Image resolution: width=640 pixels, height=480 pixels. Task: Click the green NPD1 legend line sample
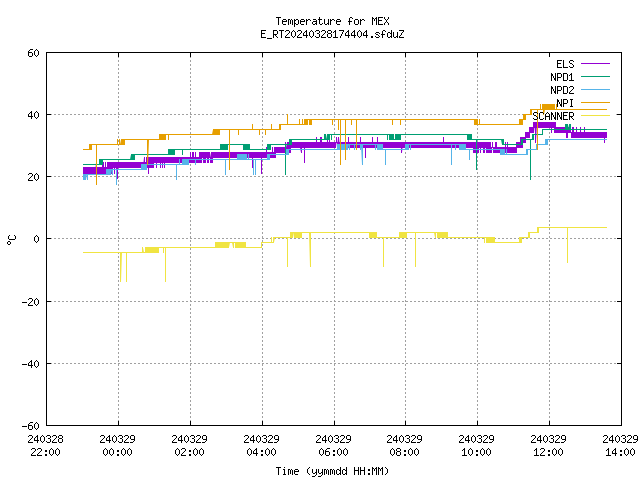click(x=595, y=77)
